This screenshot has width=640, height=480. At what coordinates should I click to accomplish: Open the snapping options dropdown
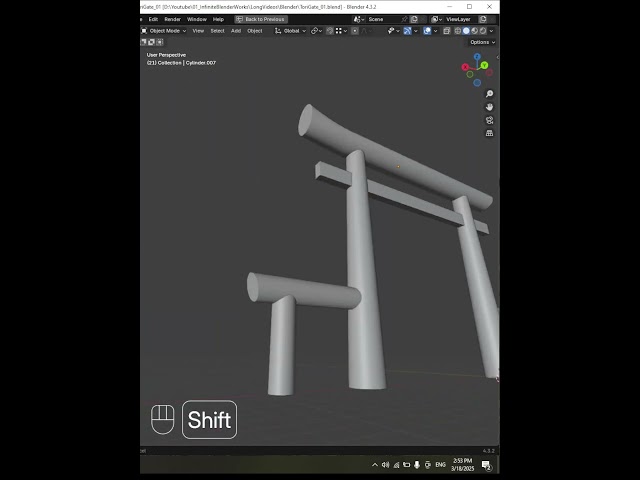pyautogui.click(x=341, y=31)
